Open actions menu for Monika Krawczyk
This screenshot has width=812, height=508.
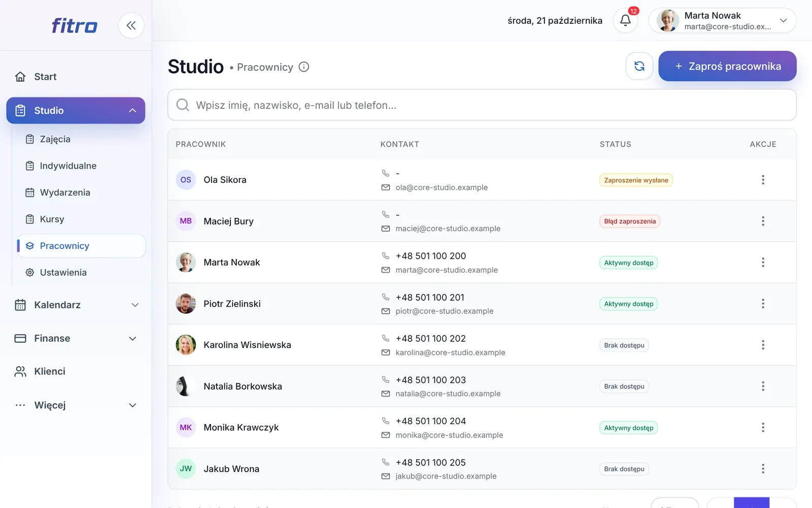point(763,428)
